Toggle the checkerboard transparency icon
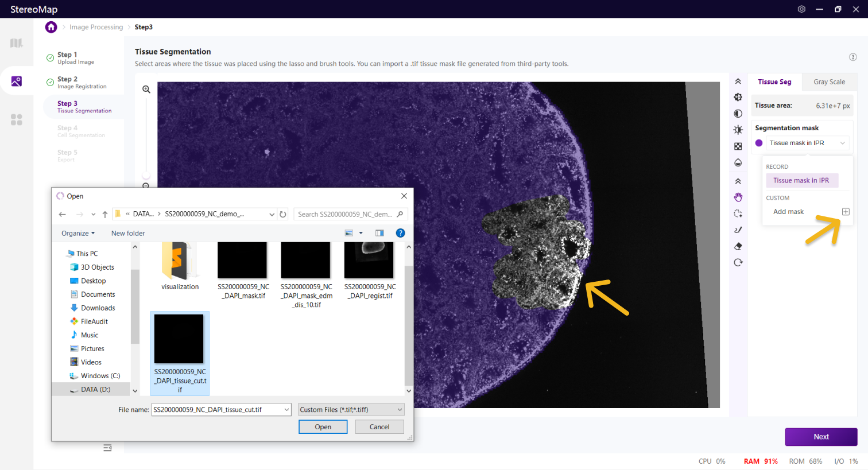Viewport: 868px width, 470px height. pos(738,146)
